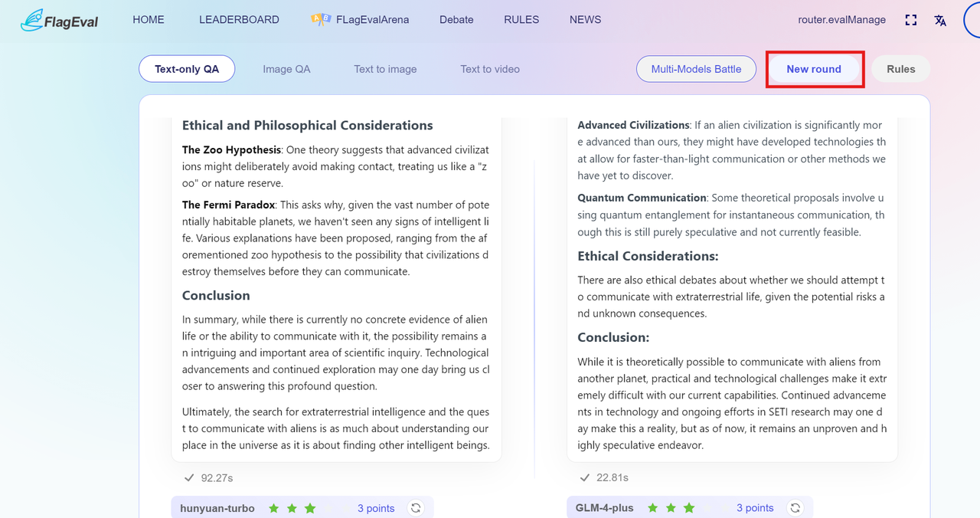Click the refresh icon beside hunyuan-turbo
The width and height of the screenshot is (980, 518).
pyautogui.click(x=416, y=507)
